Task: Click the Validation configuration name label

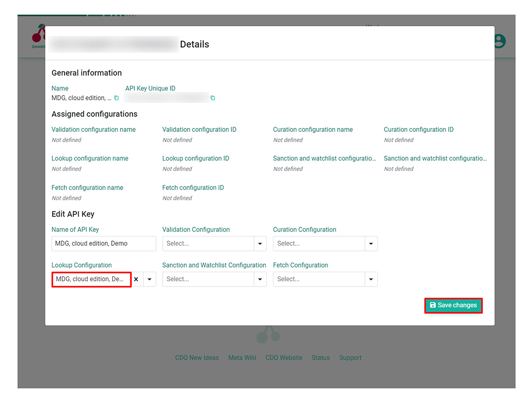Action: pos(94,130)
